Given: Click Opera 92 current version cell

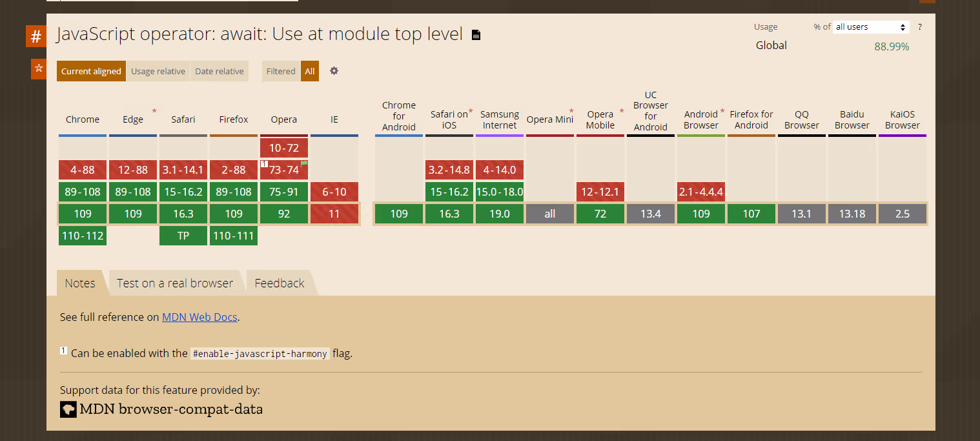Looking at the screenshot, I should pyautogui.click(x=284, y=214).
